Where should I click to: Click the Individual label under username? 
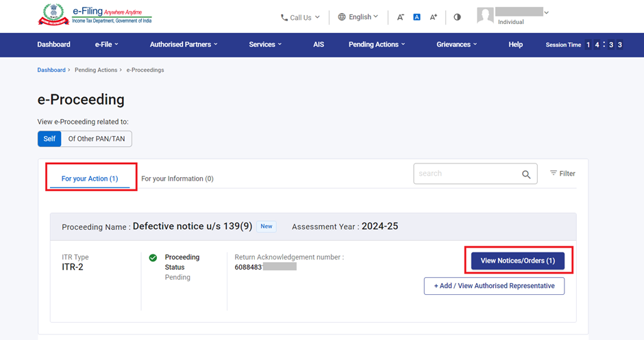(510, 22)
